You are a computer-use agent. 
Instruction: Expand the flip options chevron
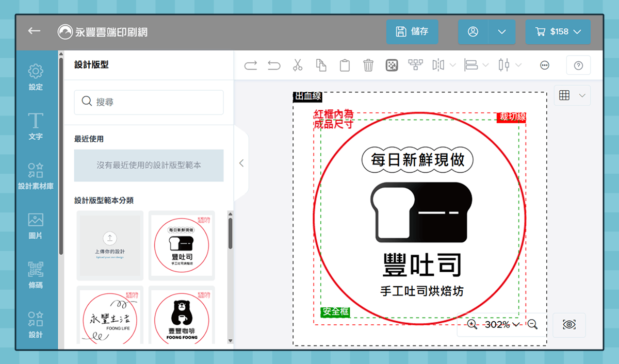tap(453, 65)
